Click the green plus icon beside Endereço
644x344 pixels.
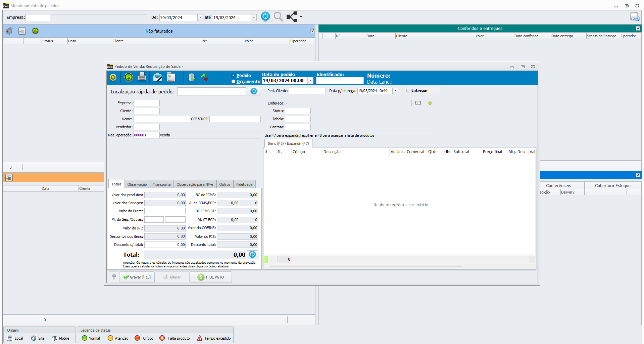pyautogui.click(x=430, y=103)
